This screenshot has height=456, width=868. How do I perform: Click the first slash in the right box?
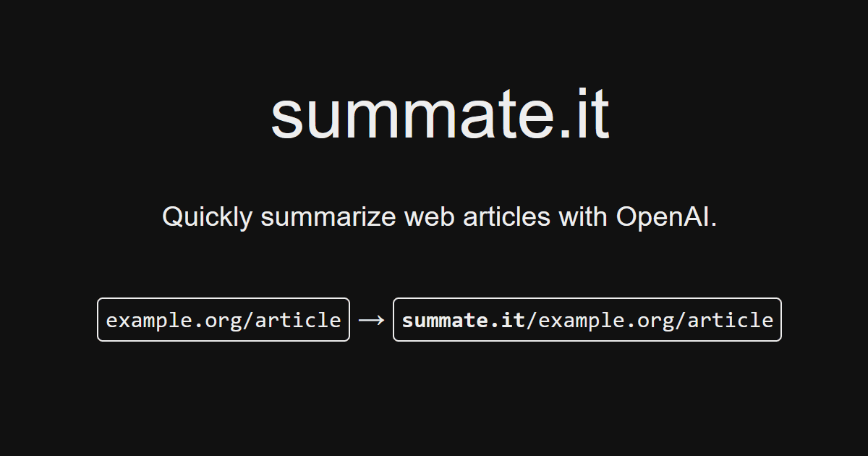click(x=532, y=320)
